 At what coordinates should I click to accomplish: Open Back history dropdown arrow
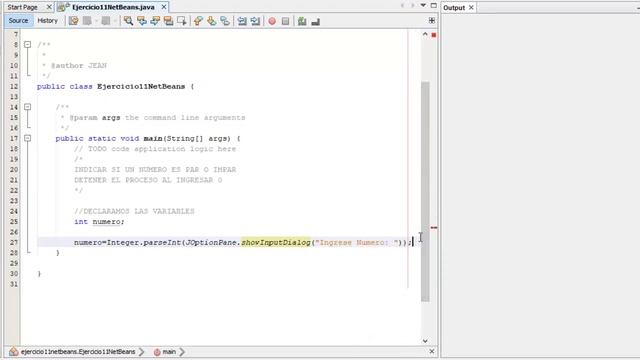pos(96,21)
